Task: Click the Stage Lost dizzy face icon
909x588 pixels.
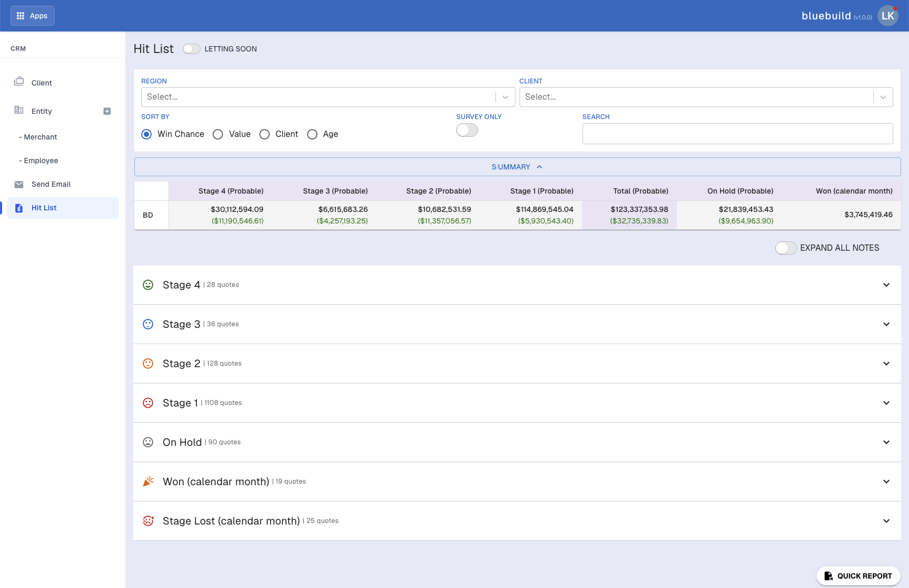Action: point(149,521)
